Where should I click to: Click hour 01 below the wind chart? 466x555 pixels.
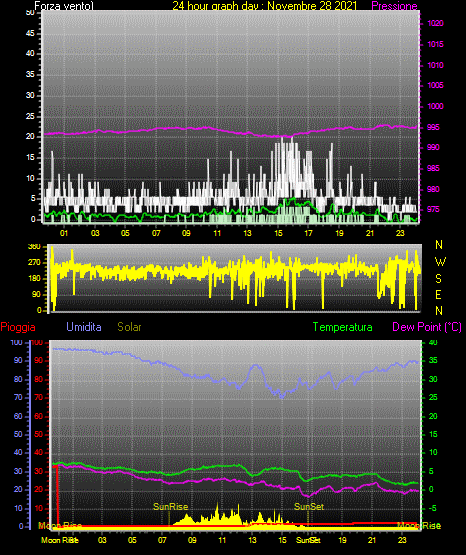coord(64,233)
